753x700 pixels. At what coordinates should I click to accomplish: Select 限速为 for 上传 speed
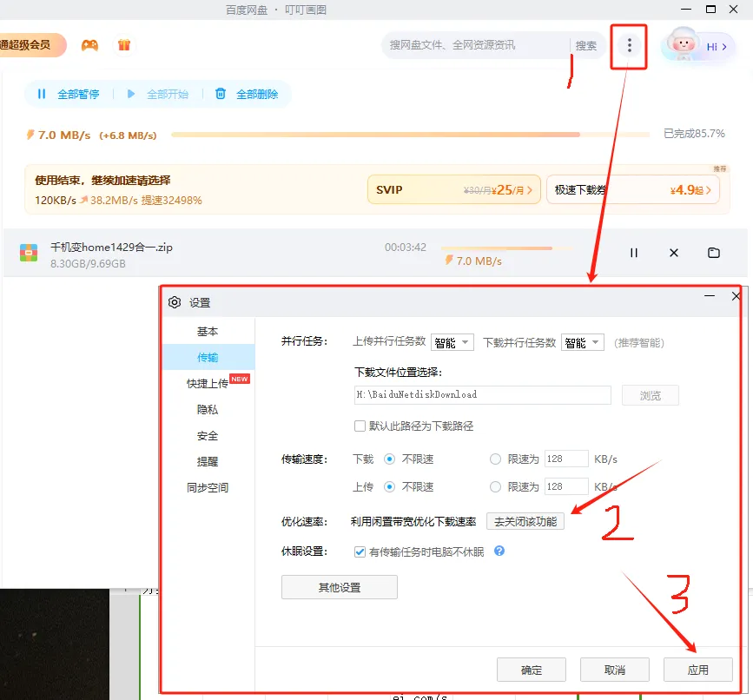[x=495, y=487]
